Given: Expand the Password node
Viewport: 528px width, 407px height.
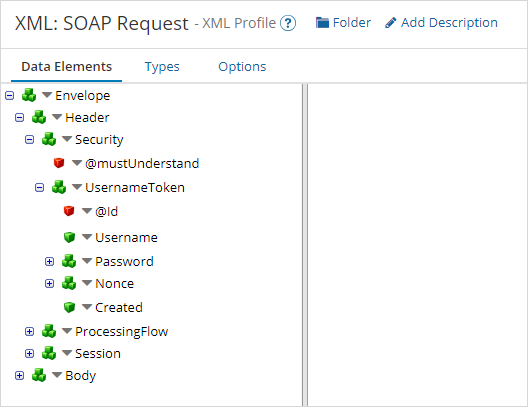Looking at the screenshot, I should click(50, 261).
